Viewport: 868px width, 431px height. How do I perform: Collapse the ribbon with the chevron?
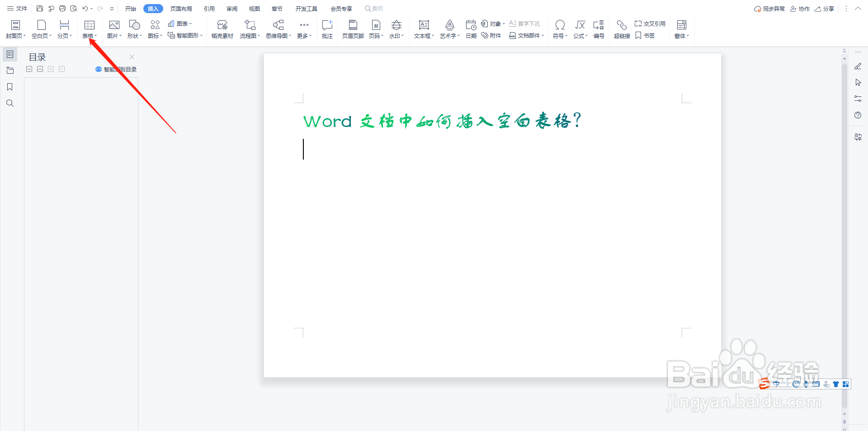coord(858,9)
